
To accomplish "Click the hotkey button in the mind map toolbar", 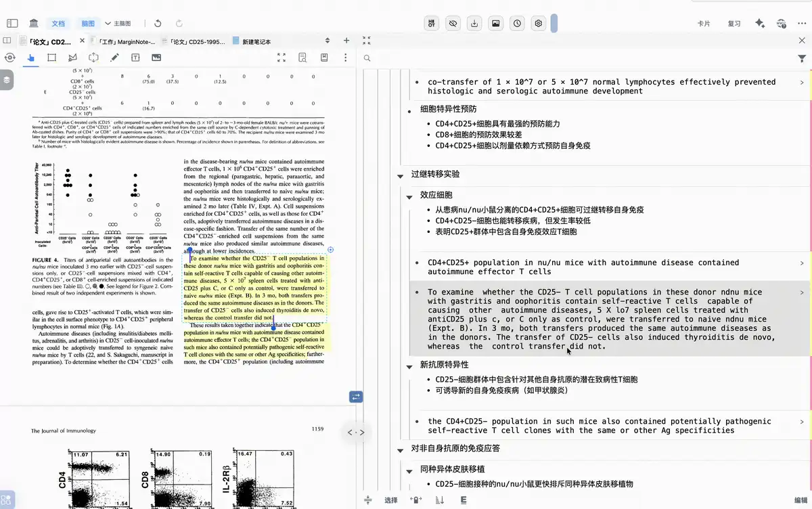I will point(432,24).
